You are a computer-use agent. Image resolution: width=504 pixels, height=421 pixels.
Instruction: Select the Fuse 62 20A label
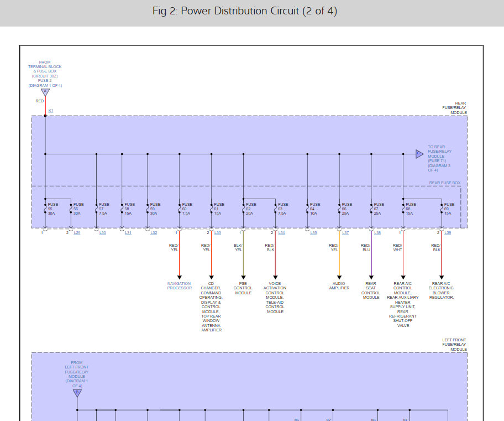(251, 209)
